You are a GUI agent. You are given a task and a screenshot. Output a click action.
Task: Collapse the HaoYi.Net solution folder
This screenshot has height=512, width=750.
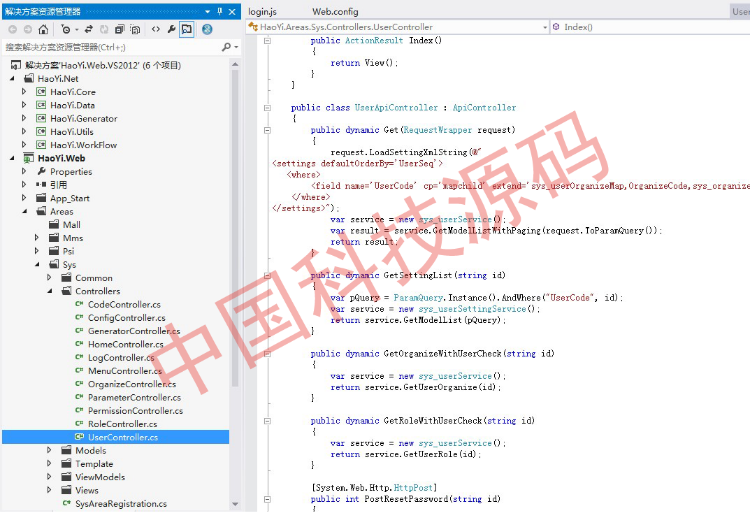pos(12,78)
